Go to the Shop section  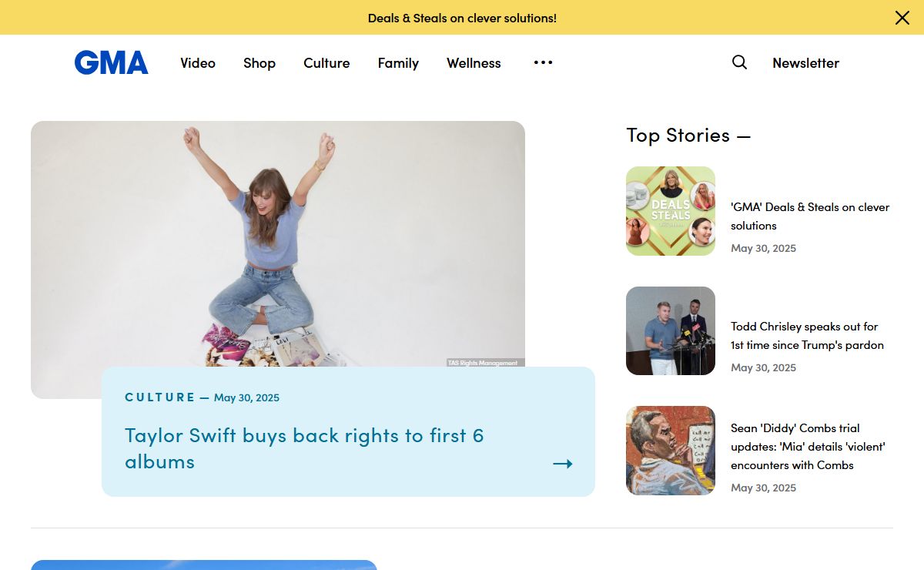click(259, 63)
